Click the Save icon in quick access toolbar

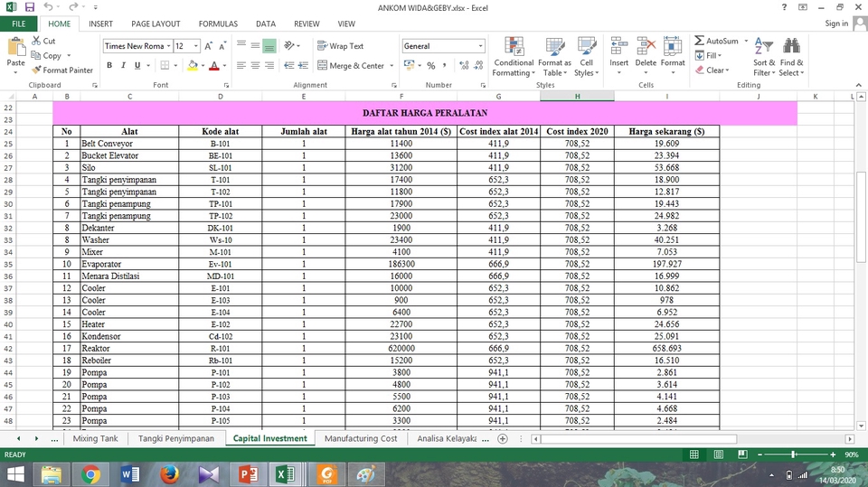(x=29, y=7)
